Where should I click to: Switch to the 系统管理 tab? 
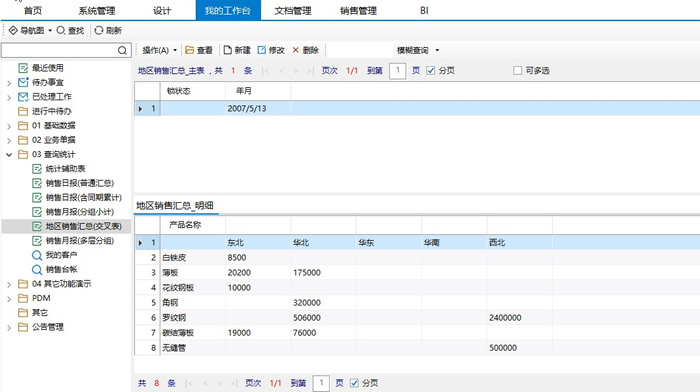coord(97,10)
